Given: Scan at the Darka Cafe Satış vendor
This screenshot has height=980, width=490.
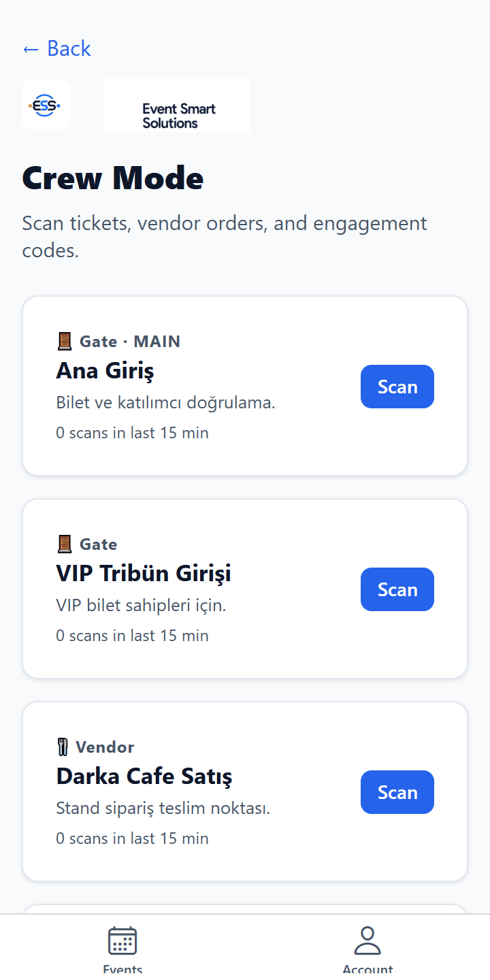Looking at the screenshot, I should [x=397, y=792].
